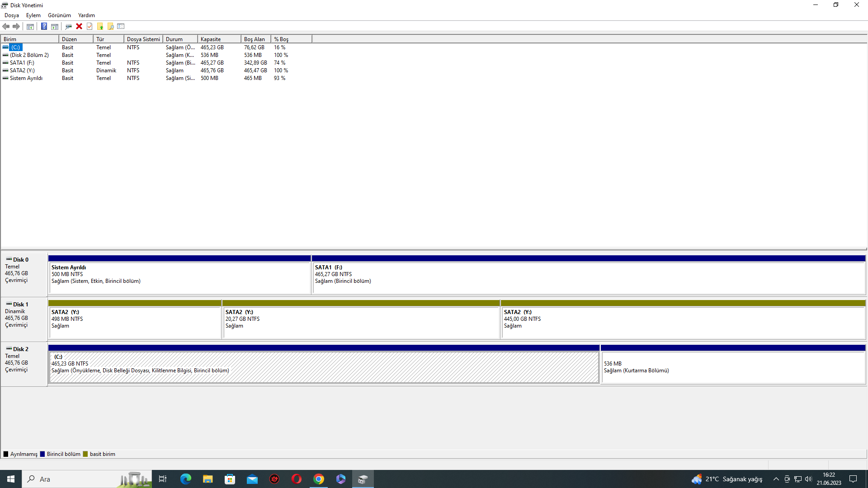
Task: Select the 536 MB Kurtarma Bölümü partition
Action: pos(732,367)
